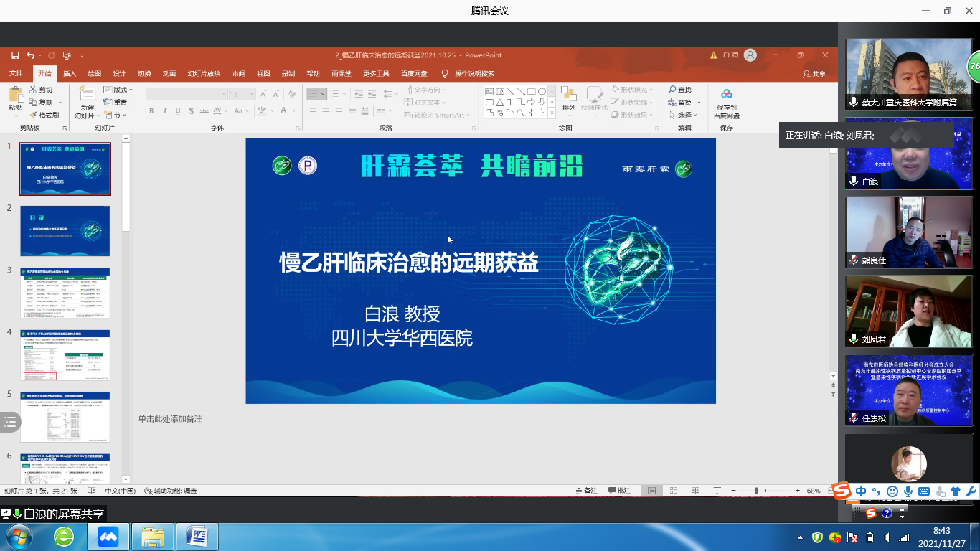This screenshot has height=551, width=980.
Task: Select slide 4 thumbnail in panel
Action: 65,355
